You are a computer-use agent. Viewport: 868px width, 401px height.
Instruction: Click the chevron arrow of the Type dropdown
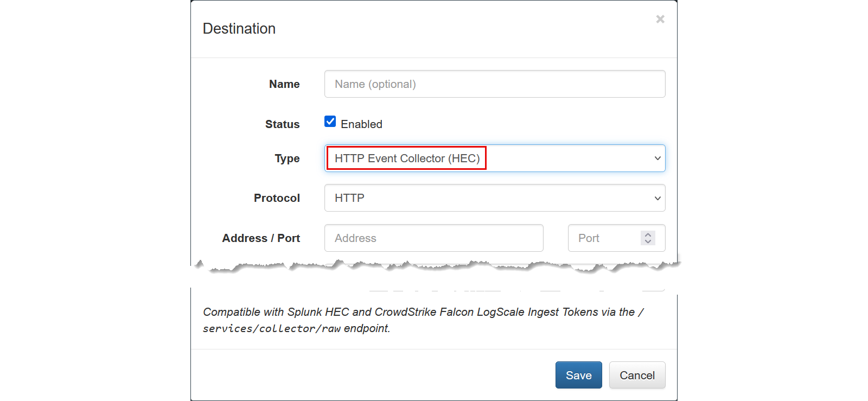tap(657, 158)
